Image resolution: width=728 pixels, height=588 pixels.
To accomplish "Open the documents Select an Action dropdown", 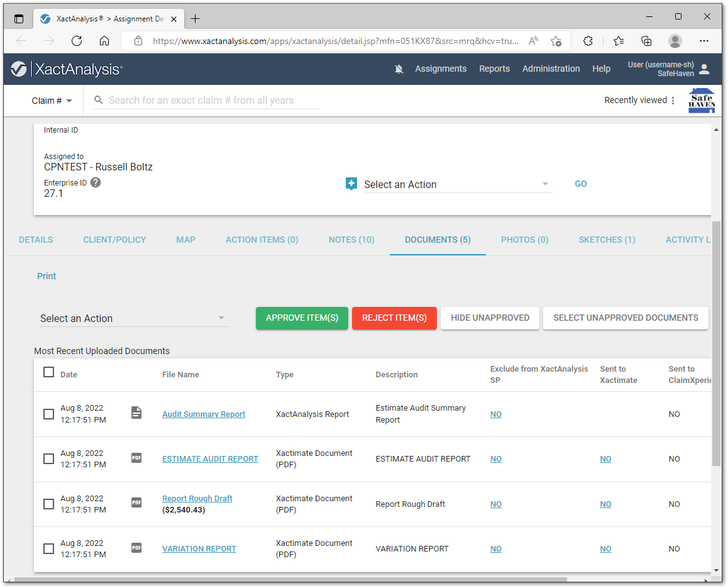I will click(133, 318).
